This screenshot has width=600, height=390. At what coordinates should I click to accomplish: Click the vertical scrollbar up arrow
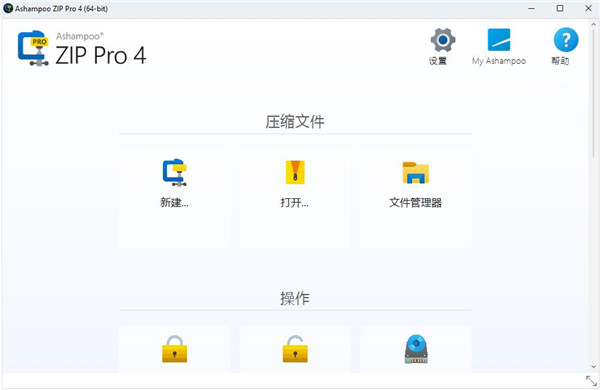click(x=594, y=24)
